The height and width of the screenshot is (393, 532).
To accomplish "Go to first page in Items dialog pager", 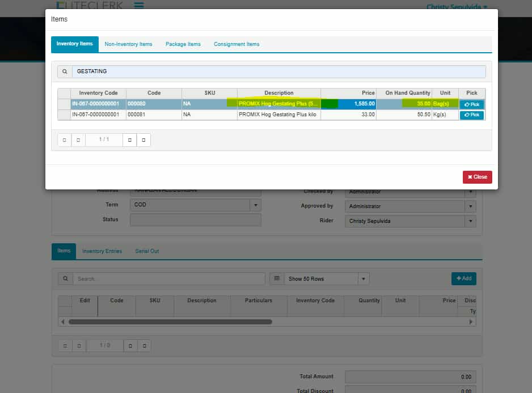I will pyautogui.click(x=65, y=140).
